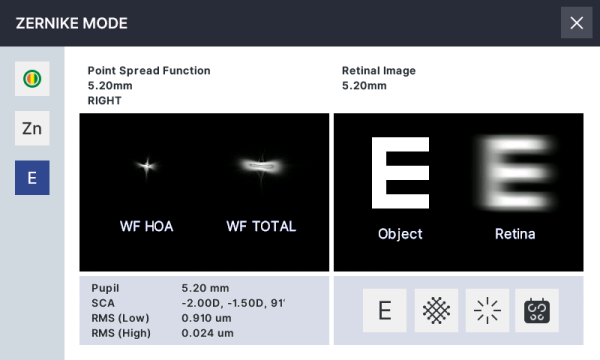Viewport: 600px width, 360px height.
Task: Choose the letter E target
Action: [385, 310]
